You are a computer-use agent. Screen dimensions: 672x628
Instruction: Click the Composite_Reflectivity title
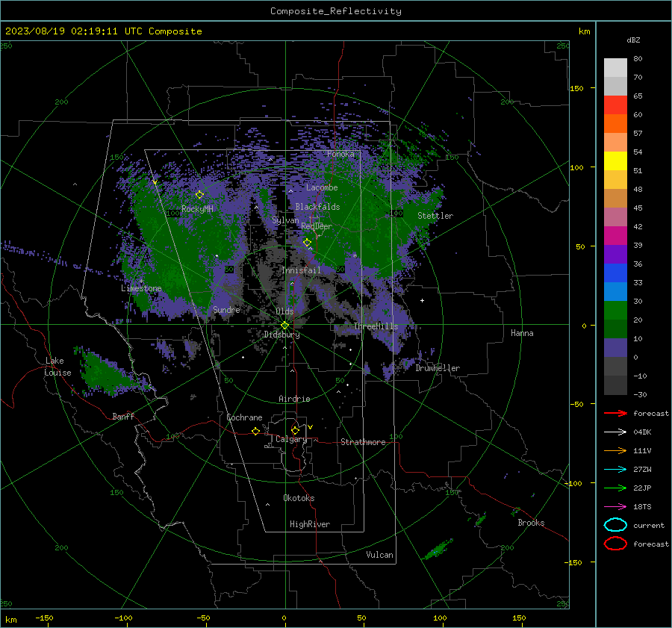tap(336, 11)
